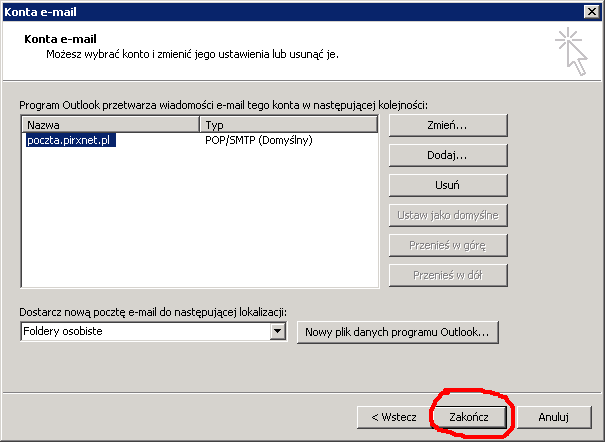Close the Konta e-mail dialog window
The image size is (605, 442).
point(592,11)
